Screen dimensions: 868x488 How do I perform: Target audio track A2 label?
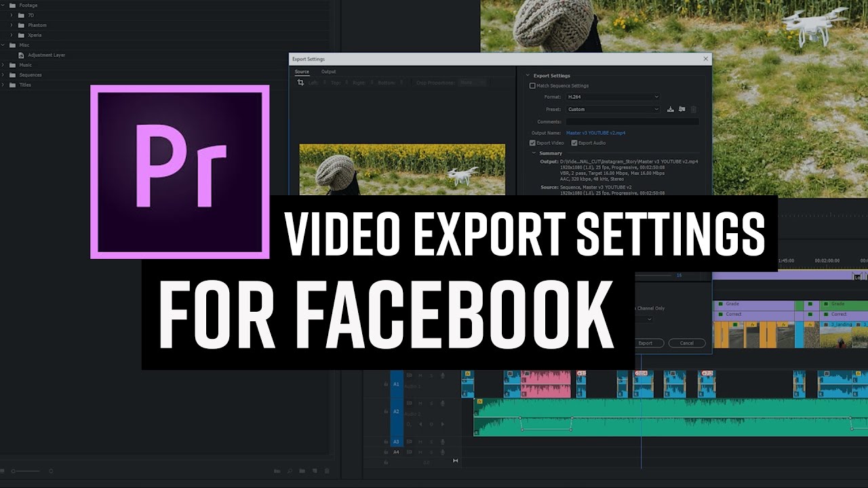coord(396,412)
